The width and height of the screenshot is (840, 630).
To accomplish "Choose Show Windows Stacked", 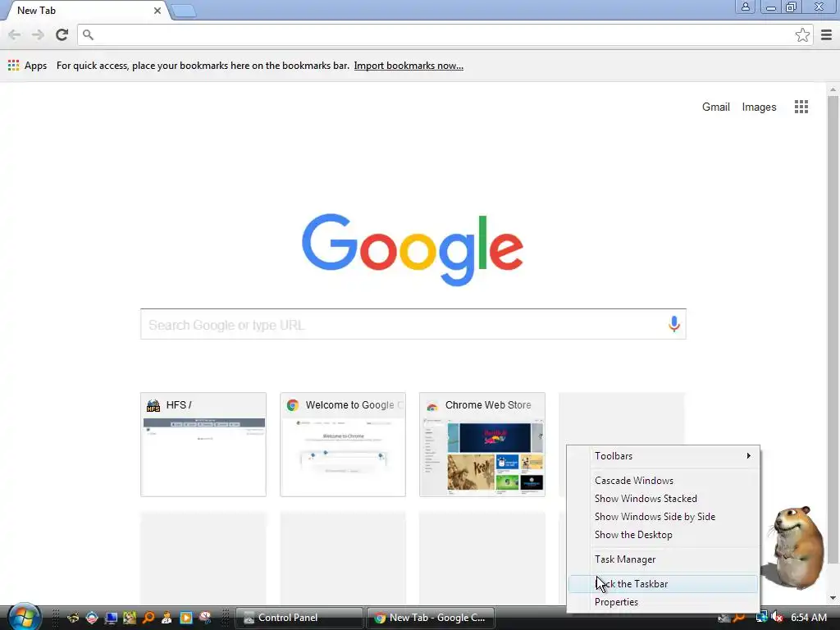I will click(663, 499).
